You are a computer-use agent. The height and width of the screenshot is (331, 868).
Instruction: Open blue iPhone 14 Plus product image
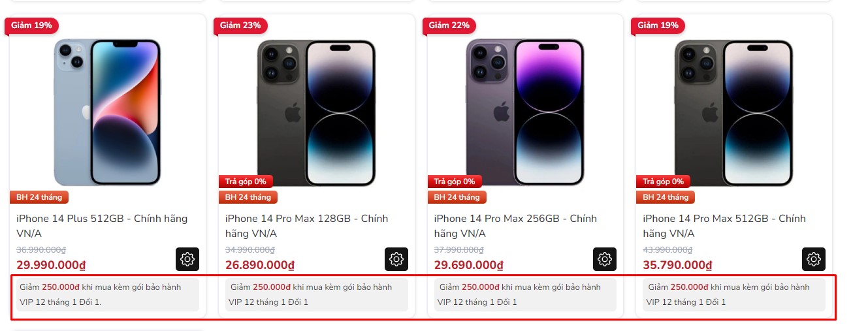click(107, 111)
